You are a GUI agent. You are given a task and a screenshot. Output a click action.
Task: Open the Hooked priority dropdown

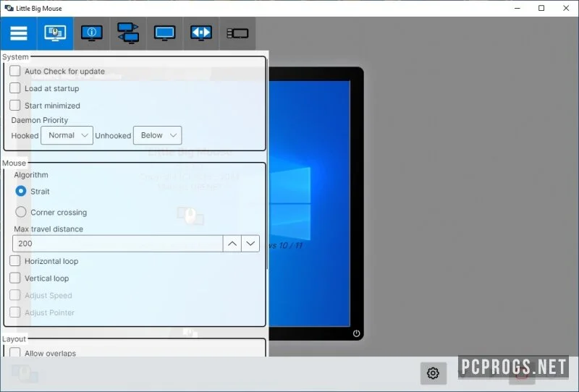click(x=67, y=135)
